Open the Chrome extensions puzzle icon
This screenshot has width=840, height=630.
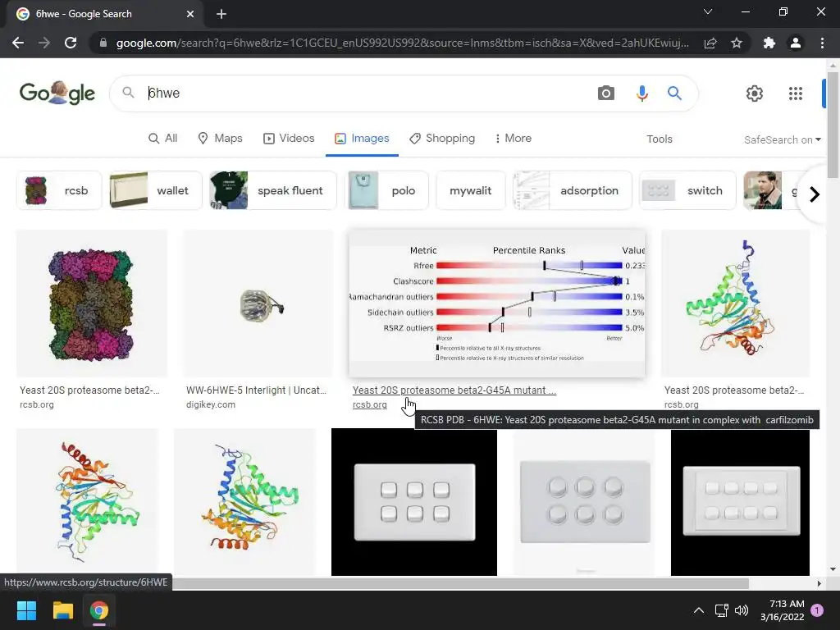pos(769,43)
